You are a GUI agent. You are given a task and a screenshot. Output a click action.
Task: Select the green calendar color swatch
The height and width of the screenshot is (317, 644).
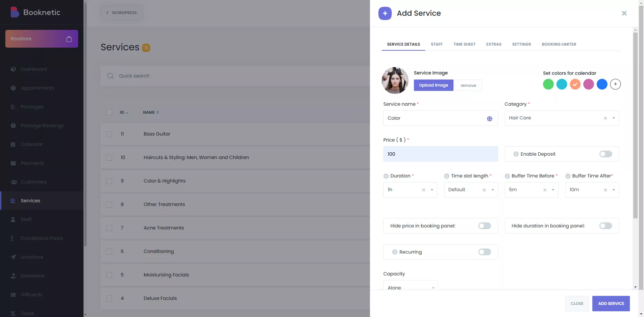tap(548, 84)
